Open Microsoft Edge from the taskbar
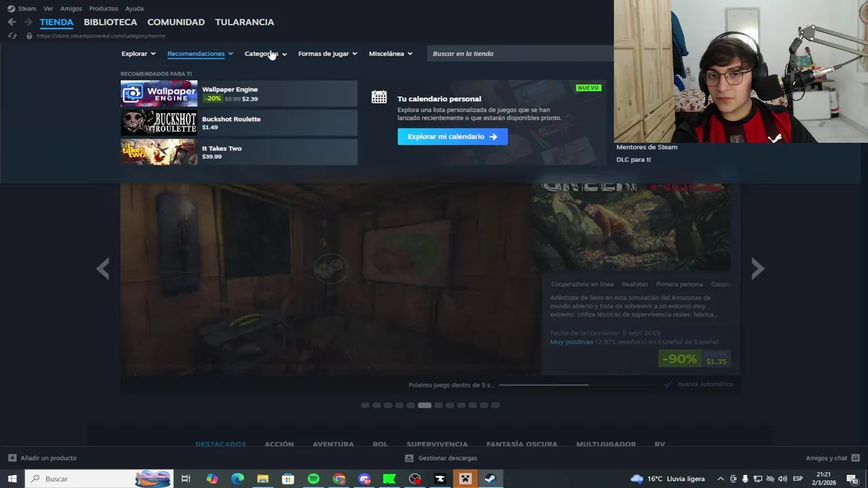 click(x=237, y=479)
